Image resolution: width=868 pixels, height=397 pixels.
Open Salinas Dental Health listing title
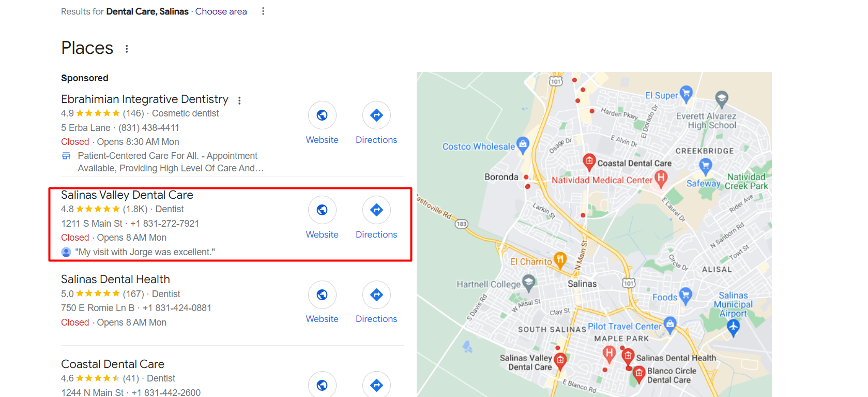point(115,279)
